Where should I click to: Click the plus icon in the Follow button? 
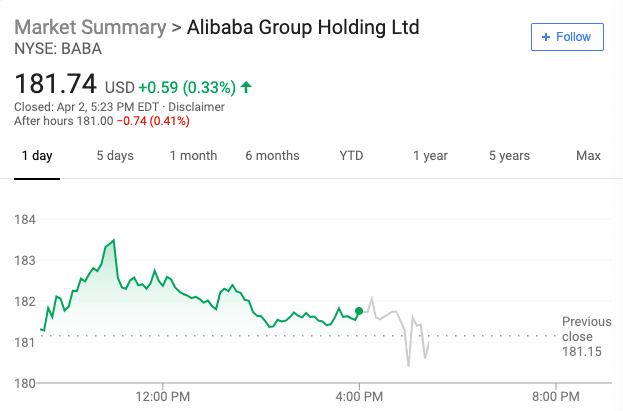[546, 37]
